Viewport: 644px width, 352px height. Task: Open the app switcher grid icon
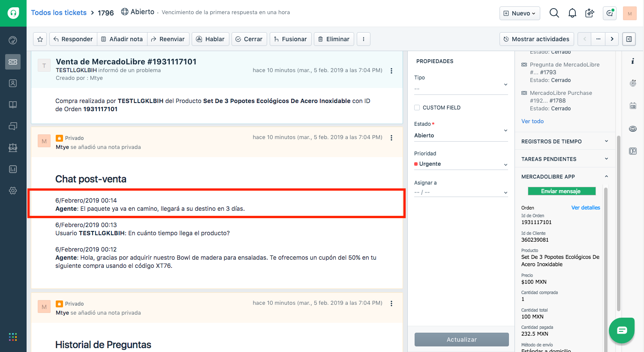pyautogui.click(x=13, y=337)
